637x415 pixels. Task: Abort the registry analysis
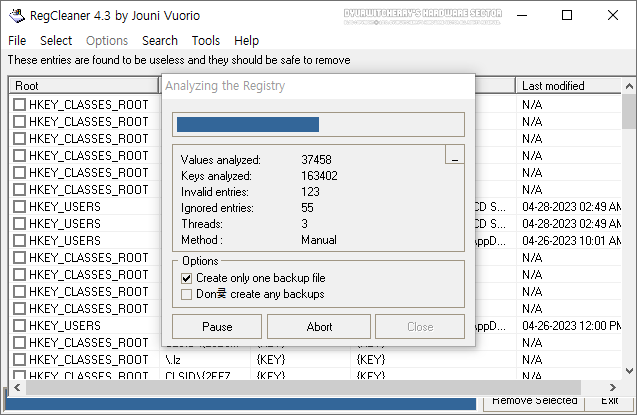point(319,326)
